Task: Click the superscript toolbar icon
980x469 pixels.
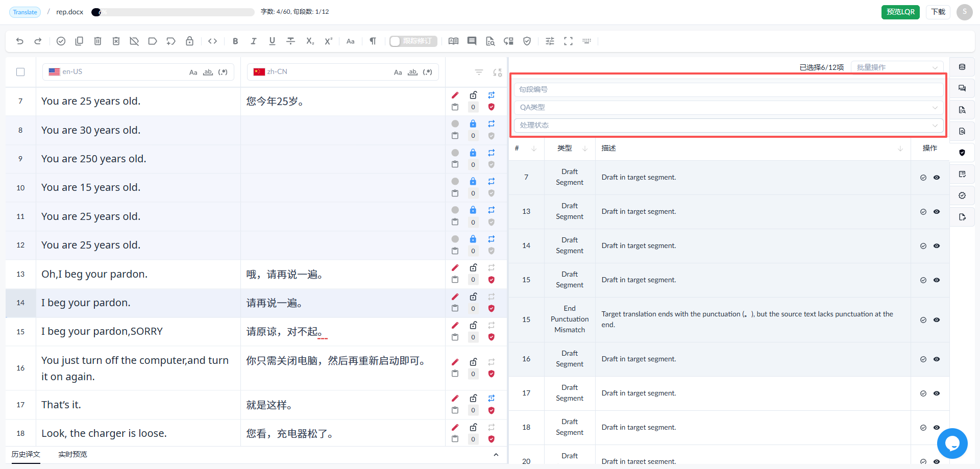Action: 328,41
